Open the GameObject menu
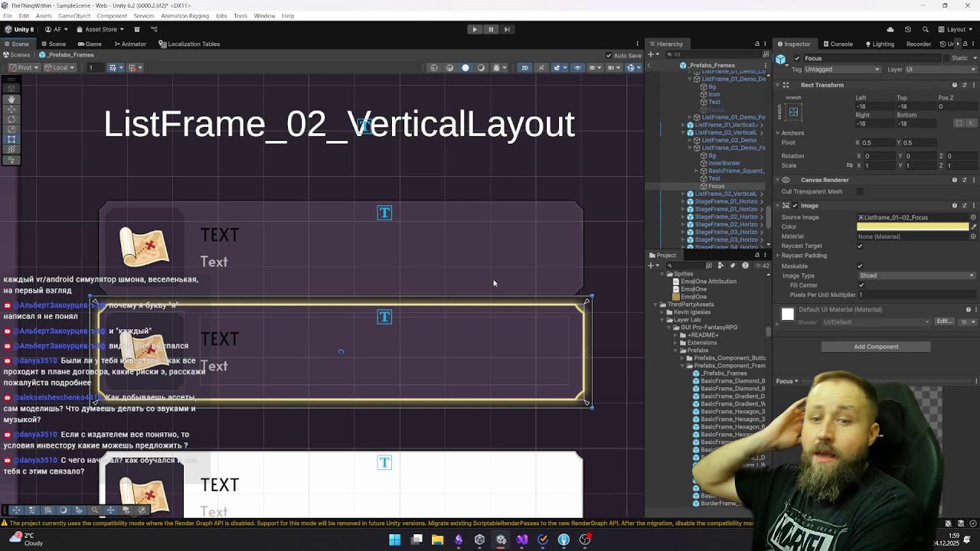Image resolution: width=980 pixels, height=551 pixels. click(74, 15)
